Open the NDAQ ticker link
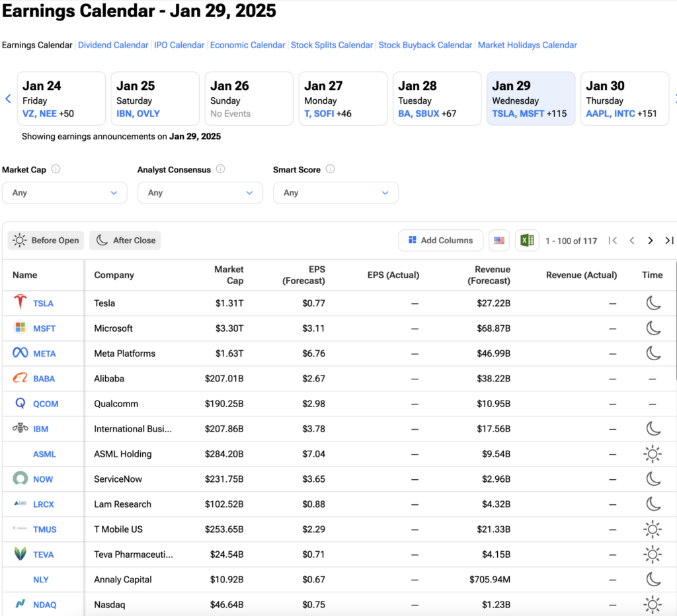 (x=45, y=605)
